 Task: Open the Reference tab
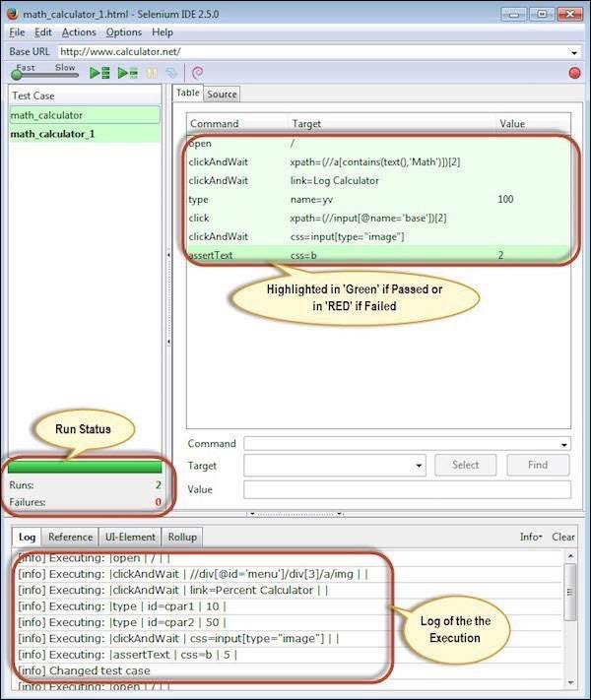(71, 537)
